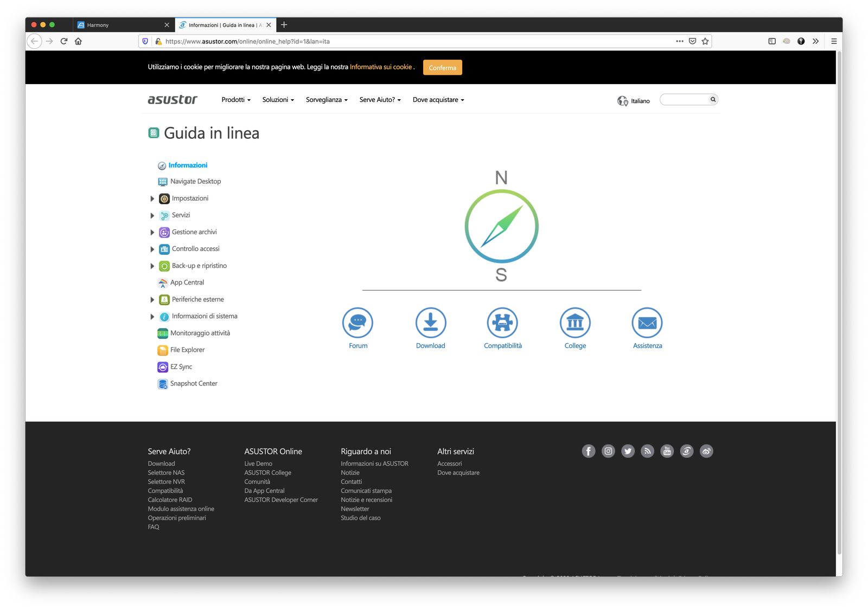Open the Sorveglianza menu
This screenshot has height=610, width=868.
(327, 100)
